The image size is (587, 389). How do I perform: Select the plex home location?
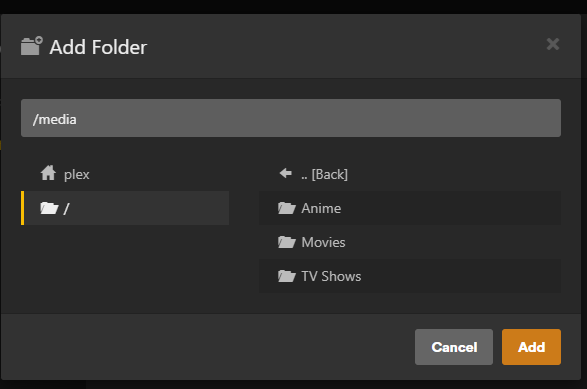coord(125,174)
